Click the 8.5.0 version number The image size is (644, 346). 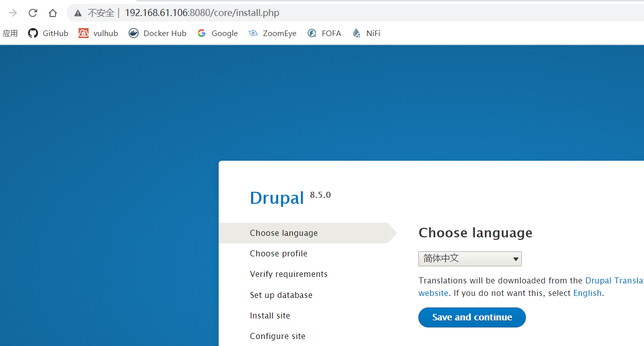[x=320, y=195]
